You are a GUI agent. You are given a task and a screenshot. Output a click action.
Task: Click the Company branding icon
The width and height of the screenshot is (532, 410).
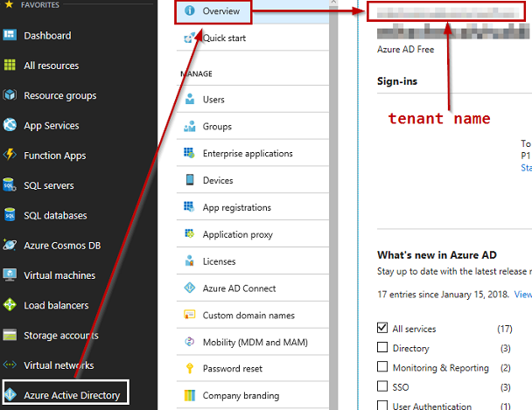[x=190, y=395]
